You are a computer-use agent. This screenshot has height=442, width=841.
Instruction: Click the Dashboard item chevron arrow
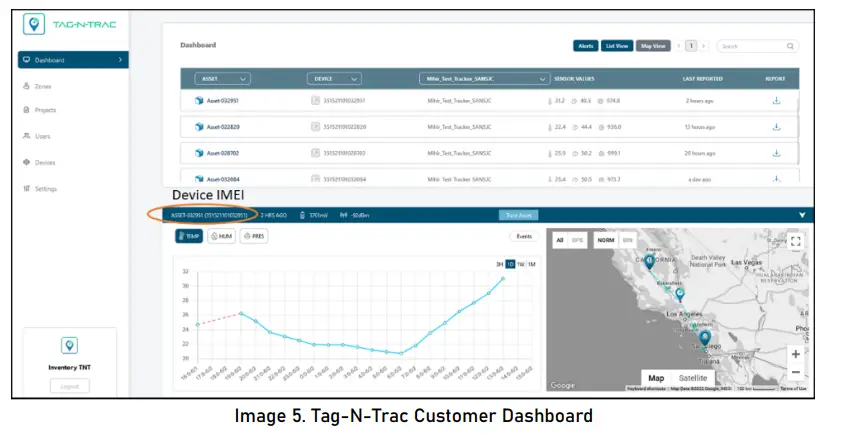click(x=120, y=60)
